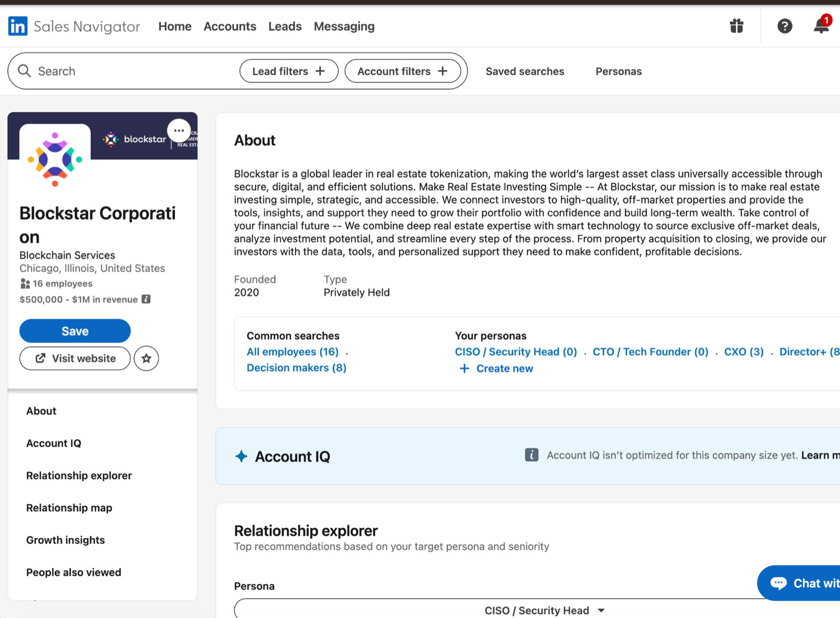This screenshot has width=840, height=618.
Task: Click Chicago, Illinois, United States location
Action: pos(92,268)
